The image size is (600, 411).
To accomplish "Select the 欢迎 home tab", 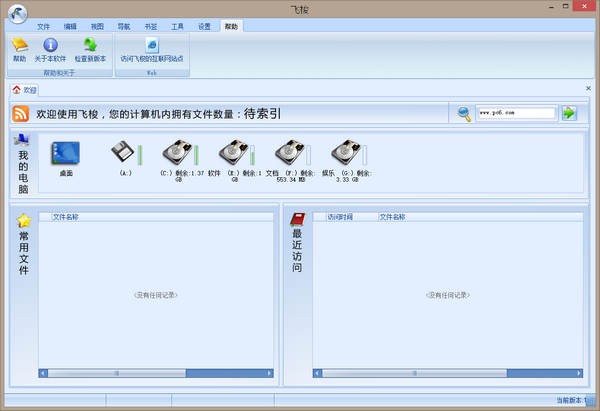I will point(24,90).
